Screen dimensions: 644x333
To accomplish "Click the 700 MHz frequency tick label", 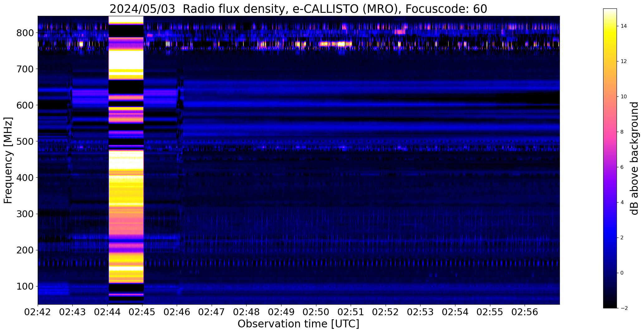I will tap(25, 69).
